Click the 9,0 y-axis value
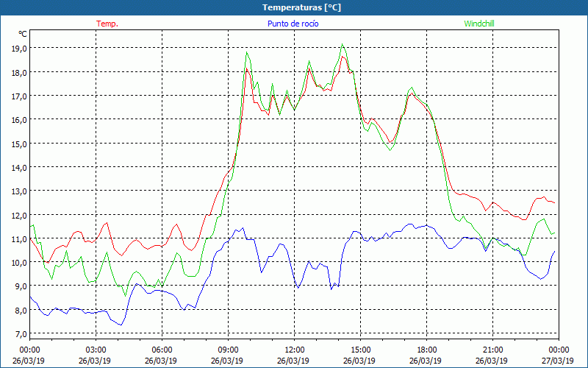The image size is (588, 368). (21, 286)
